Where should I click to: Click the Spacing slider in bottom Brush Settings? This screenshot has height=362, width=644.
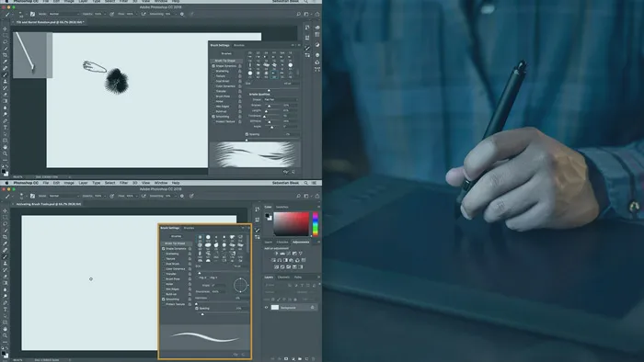(223, 314)
